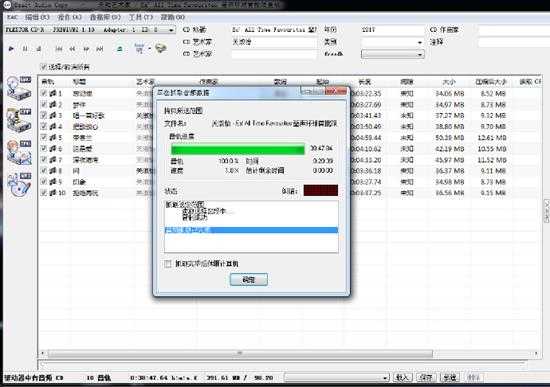This screenshot has height=387, width=550.
Task: Select the '8.52 MB' compressed size cell
Action: tap(493, 94)
